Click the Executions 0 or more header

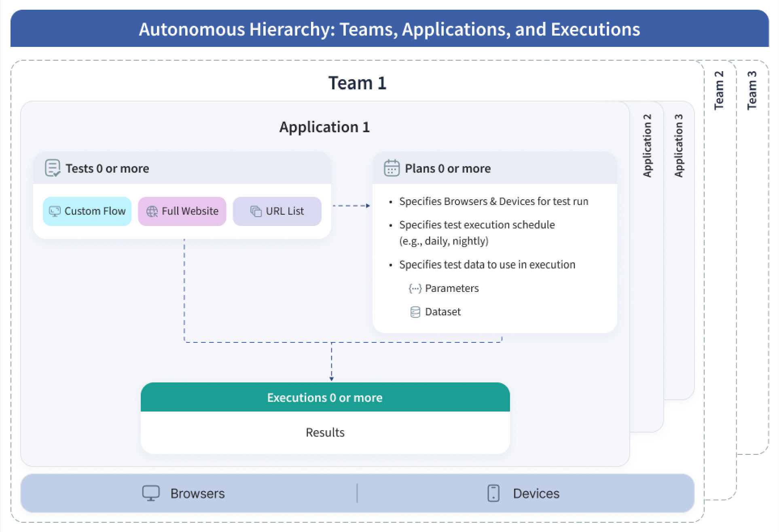click(325, 397)
